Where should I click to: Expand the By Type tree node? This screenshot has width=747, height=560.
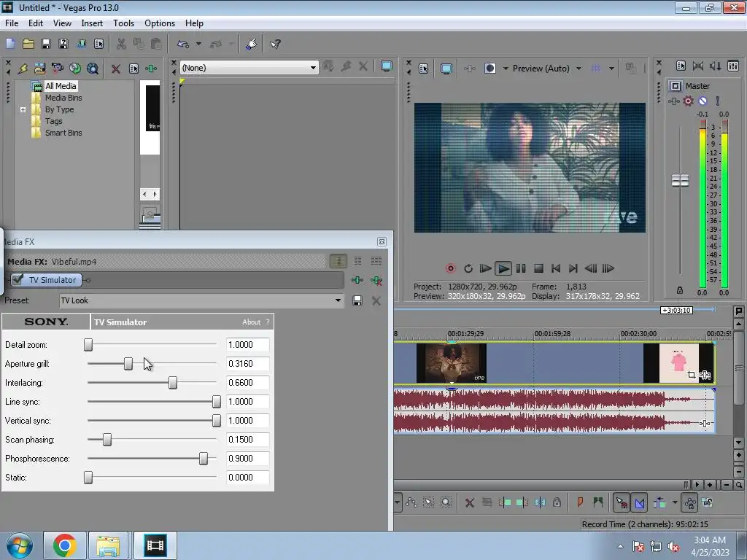23,109
